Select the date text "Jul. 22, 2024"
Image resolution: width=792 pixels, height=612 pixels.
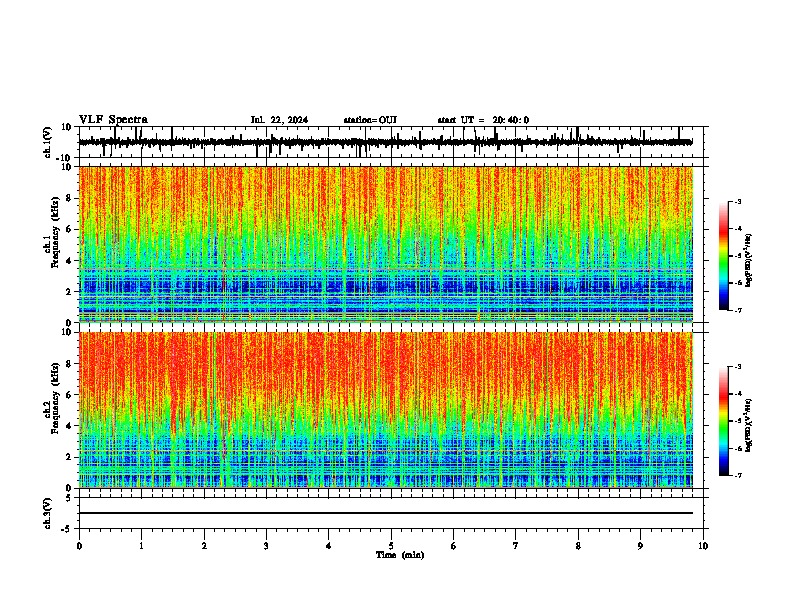pyautogui.click(x=279, y=120)
